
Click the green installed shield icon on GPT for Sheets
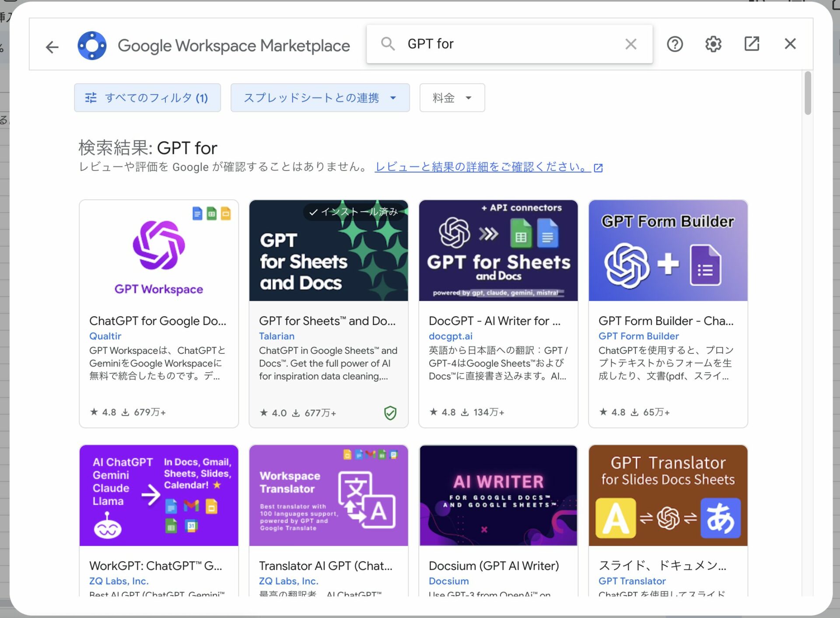point(390,413)
